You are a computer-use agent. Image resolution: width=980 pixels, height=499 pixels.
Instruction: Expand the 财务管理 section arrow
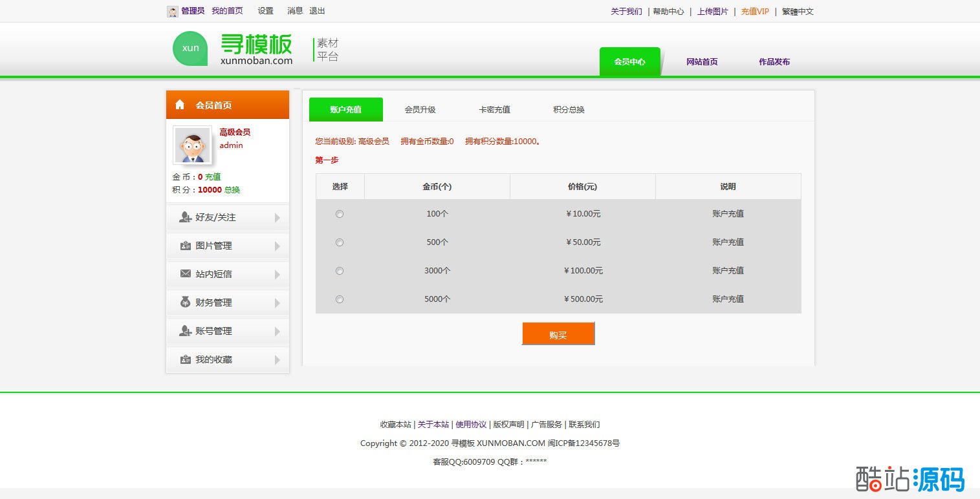click(x=278, y=303)
